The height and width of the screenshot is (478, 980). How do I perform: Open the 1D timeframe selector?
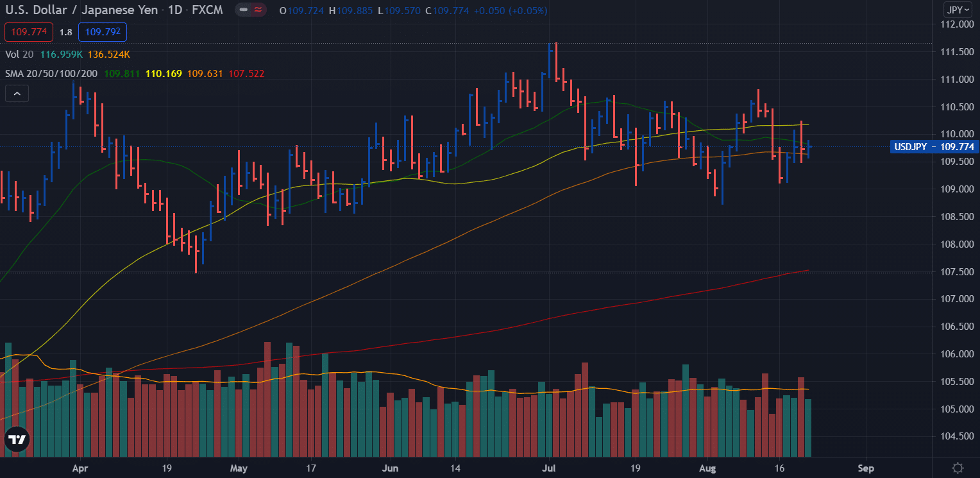175,10
